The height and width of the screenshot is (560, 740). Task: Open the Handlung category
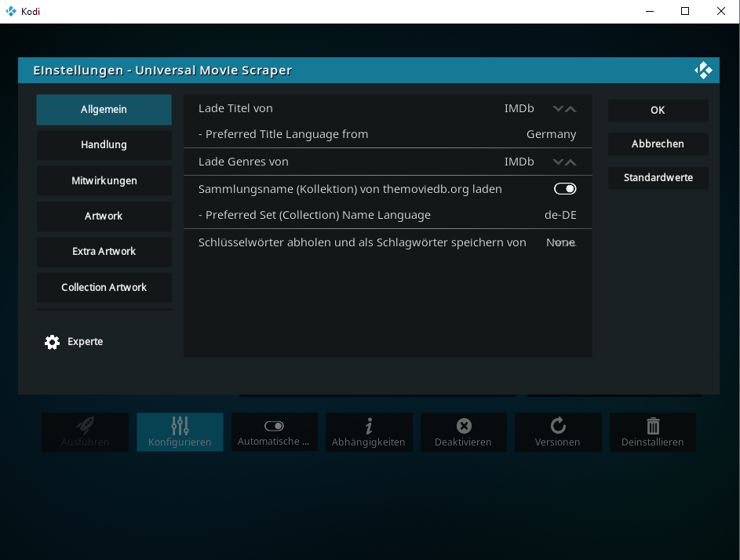tap(104, 145)
